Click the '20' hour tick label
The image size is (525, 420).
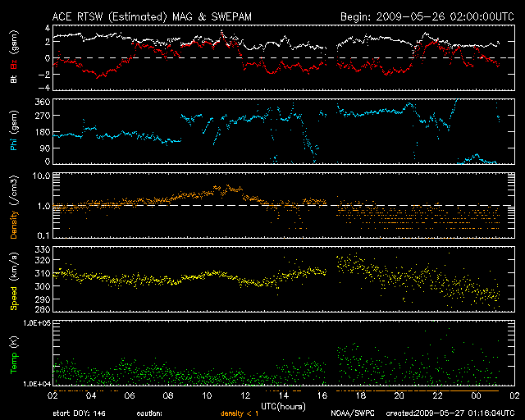(399, 396)
